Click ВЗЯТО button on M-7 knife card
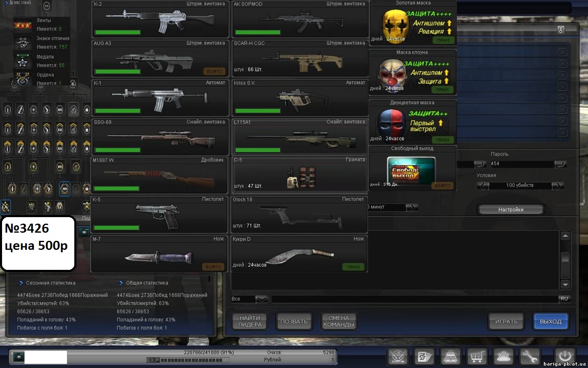The height and width of the screenshot is (368, 588). pos(214,267)
